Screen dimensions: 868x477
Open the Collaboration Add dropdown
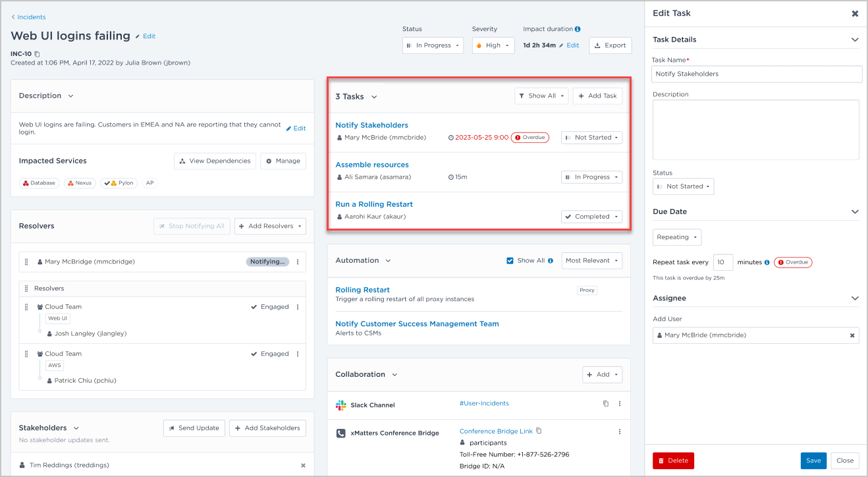pyautogui.click(x=602, y=374)
